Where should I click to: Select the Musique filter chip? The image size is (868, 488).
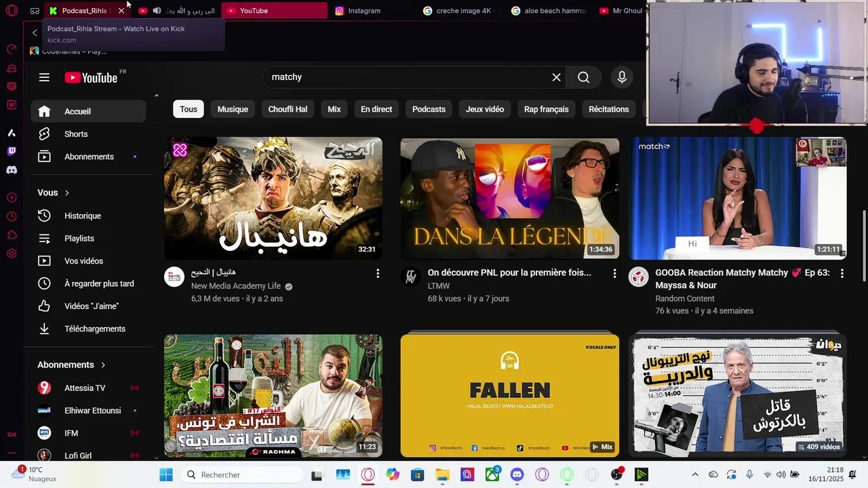pos(233,109)
